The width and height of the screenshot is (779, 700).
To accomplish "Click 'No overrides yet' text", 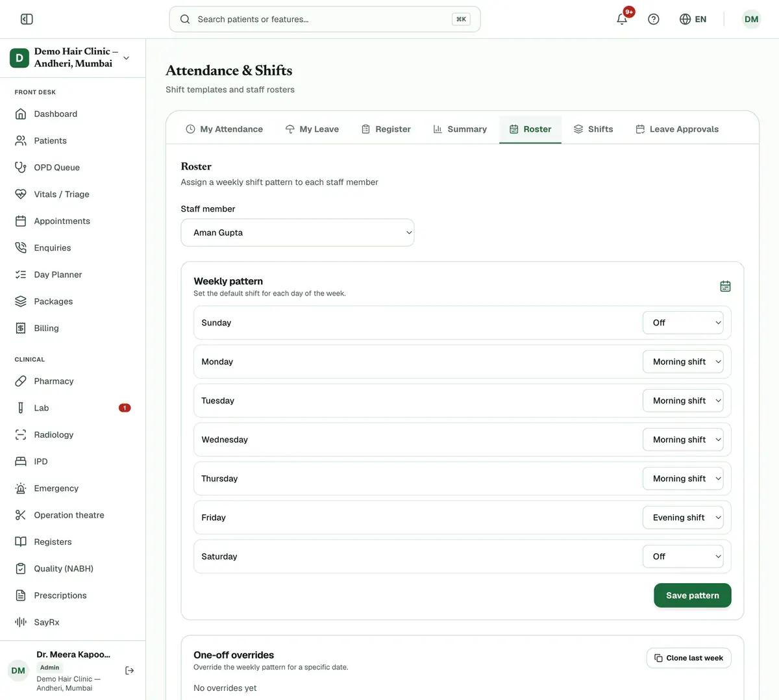I will pos(225,688).
